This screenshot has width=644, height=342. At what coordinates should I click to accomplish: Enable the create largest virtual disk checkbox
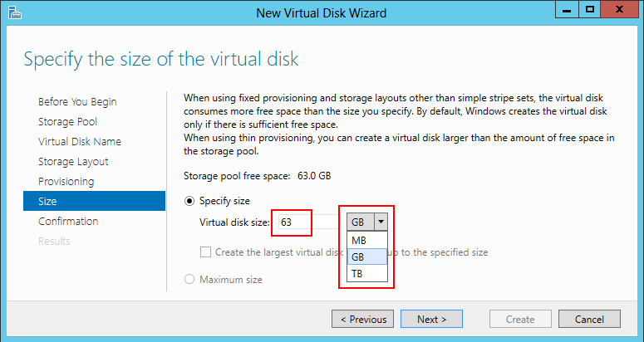[205, 252]
